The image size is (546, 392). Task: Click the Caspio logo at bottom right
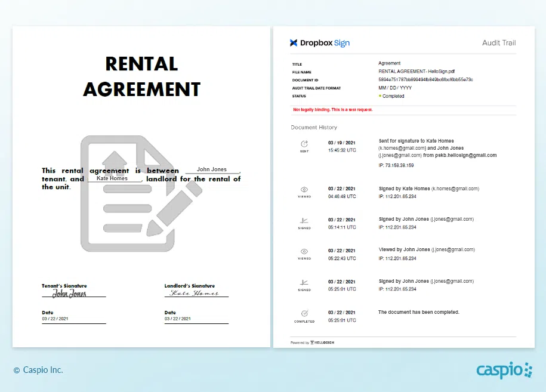[504, 370]
